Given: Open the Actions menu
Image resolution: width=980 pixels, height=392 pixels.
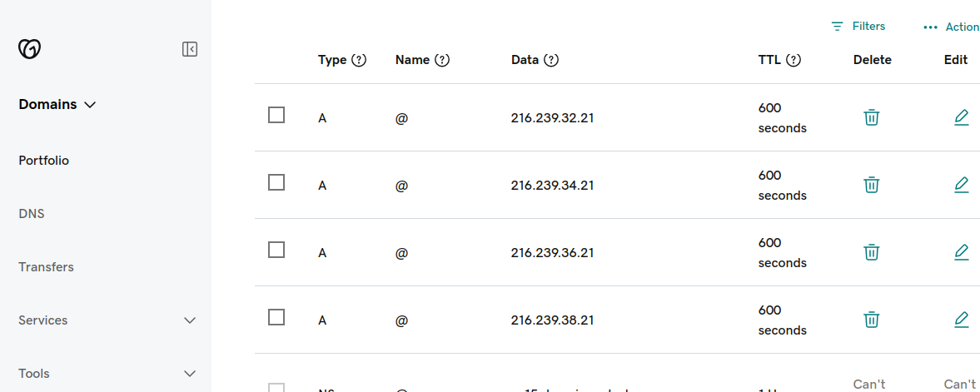Looking at the screenshot, I should (952, 27).
